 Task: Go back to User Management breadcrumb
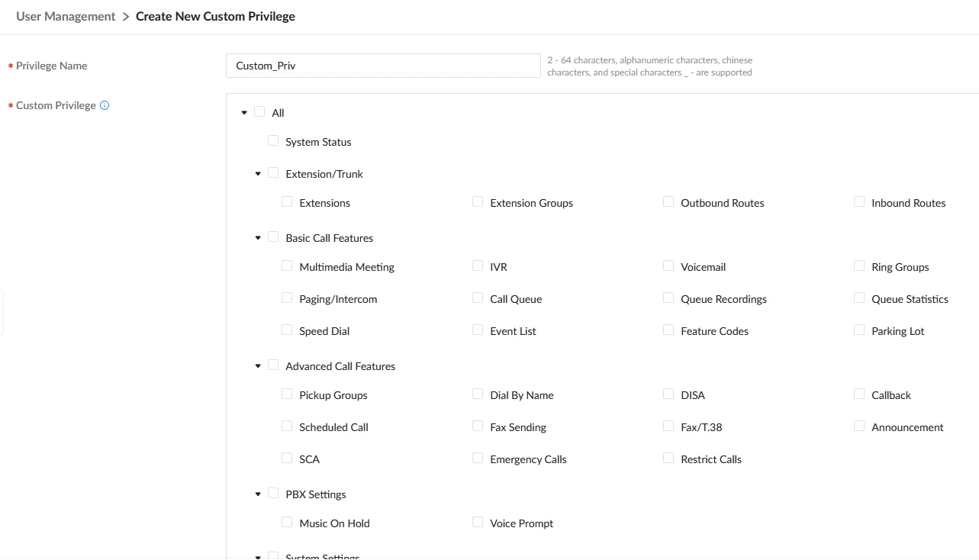pos(66,16)
